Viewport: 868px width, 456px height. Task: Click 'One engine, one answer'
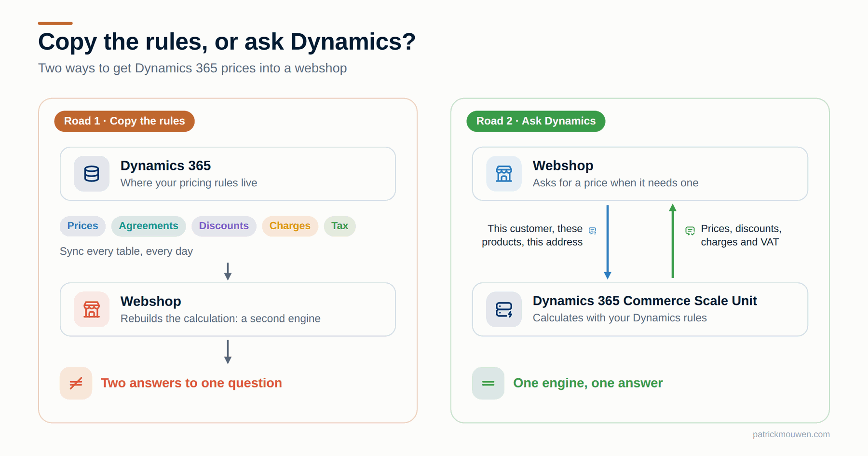click(x=588, y=383)
